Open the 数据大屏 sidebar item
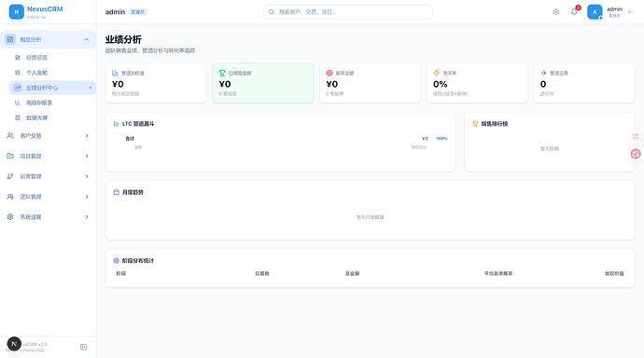The height and width of the screenshot is (358, 644). pos(52,118)
